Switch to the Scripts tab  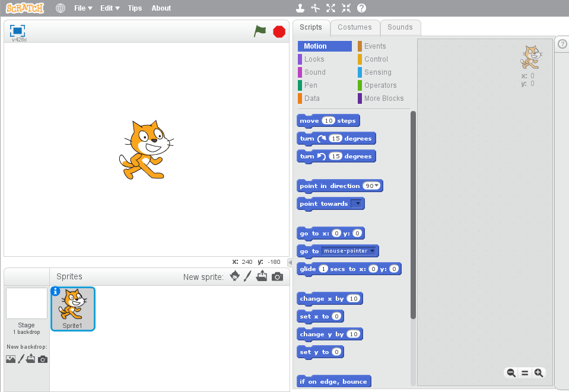[x=311, y=27]
